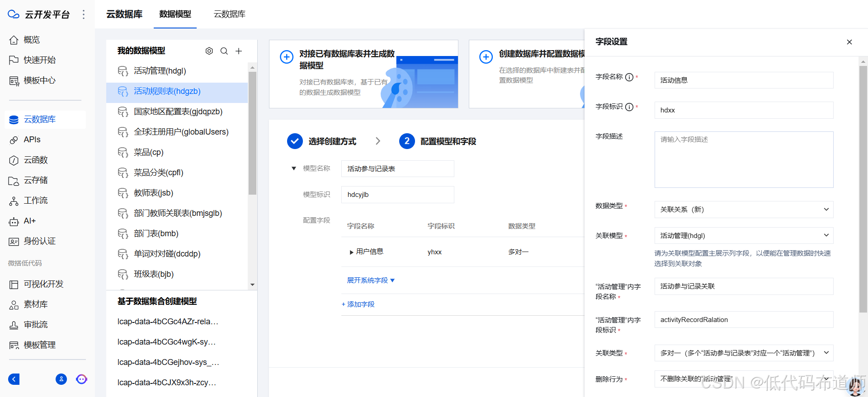Click plus icon on 对接已有数据库表 card
This screenshot has width=868, height=397.
pos(287,57)
